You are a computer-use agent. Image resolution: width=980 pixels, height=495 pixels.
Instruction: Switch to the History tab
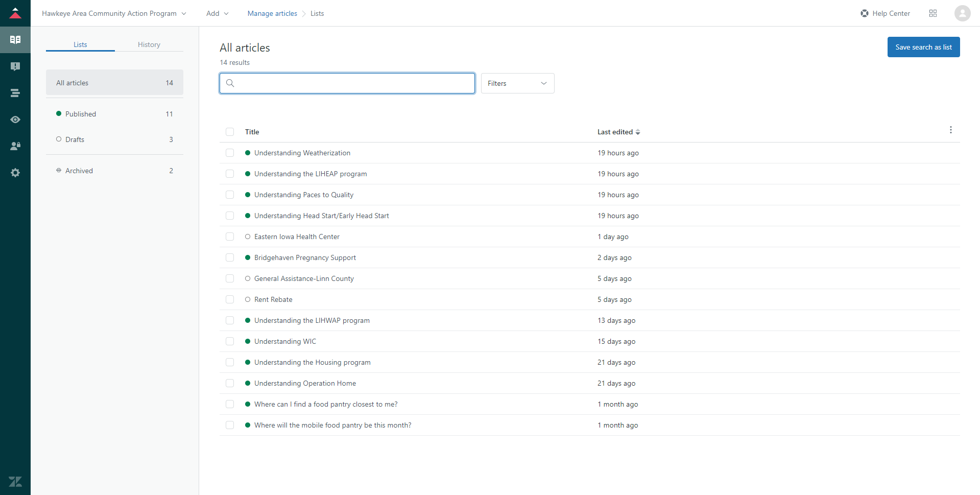149,44
